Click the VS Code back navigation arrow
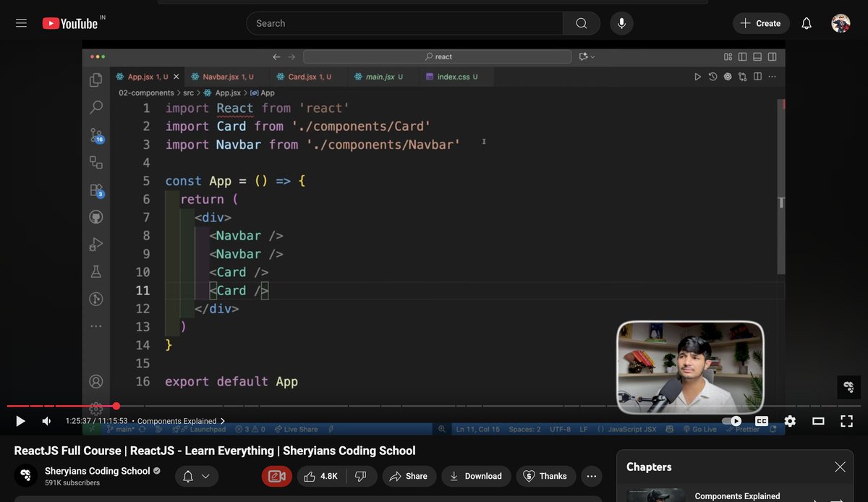The height and width of the screenshot is (502, 868). (x=276, y=56)
